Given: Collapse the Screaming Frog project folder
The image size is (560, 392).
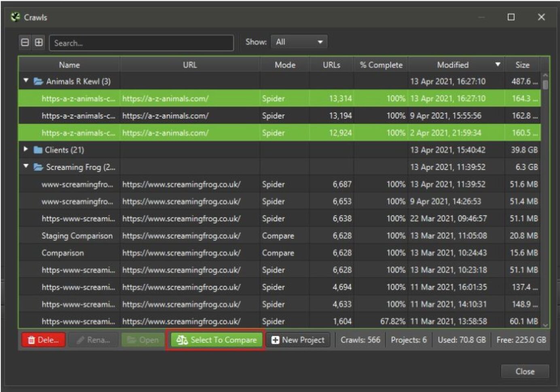Looking at the screenshot, I should tap(26, 166).
